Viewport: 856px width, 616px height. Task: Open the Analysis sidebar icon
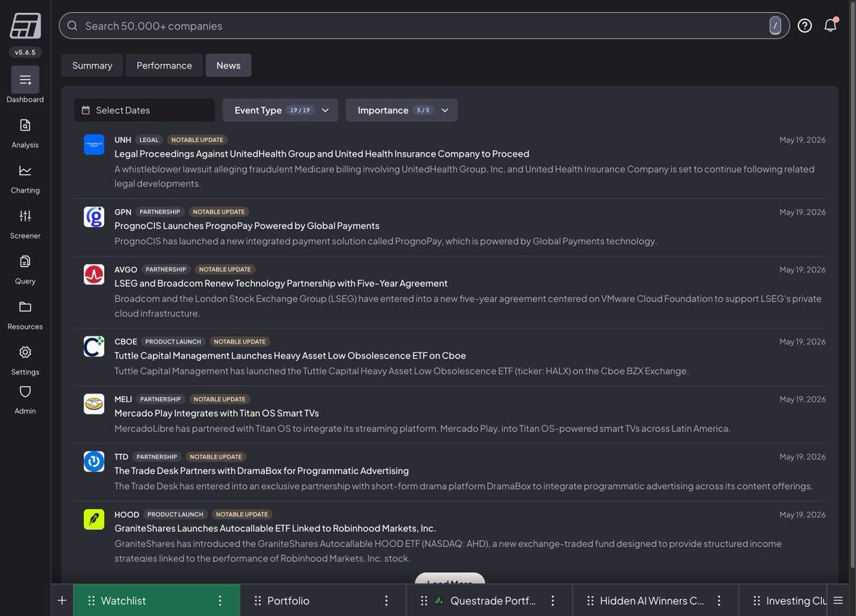tap(25, 125)
